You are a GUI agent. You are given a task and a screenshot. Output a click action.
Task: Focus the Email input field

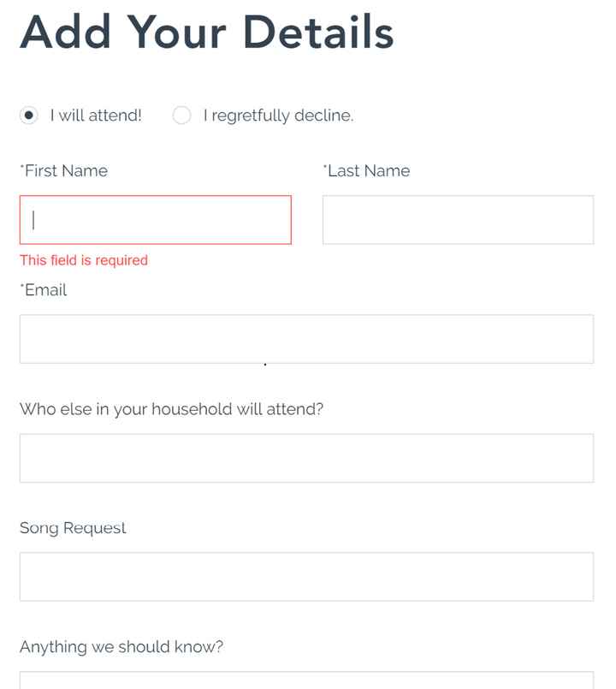306,339
